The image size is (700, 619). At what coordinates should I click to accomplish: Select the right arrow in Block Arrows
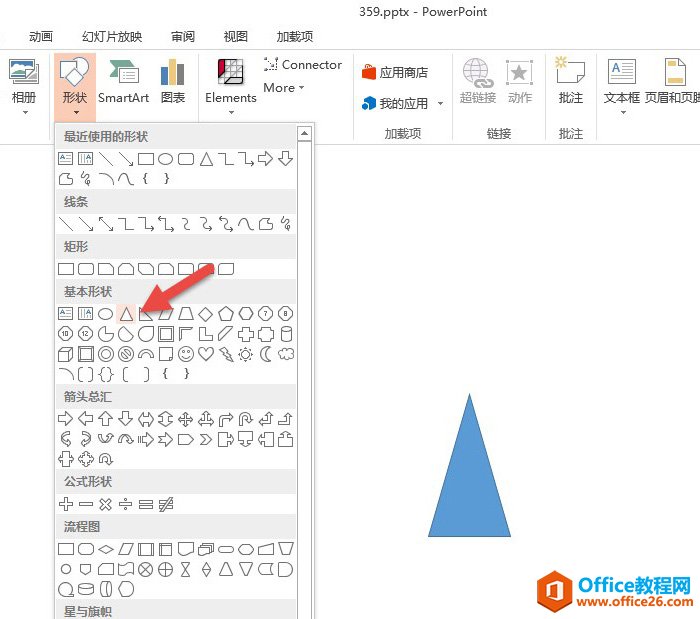point(66,419)
